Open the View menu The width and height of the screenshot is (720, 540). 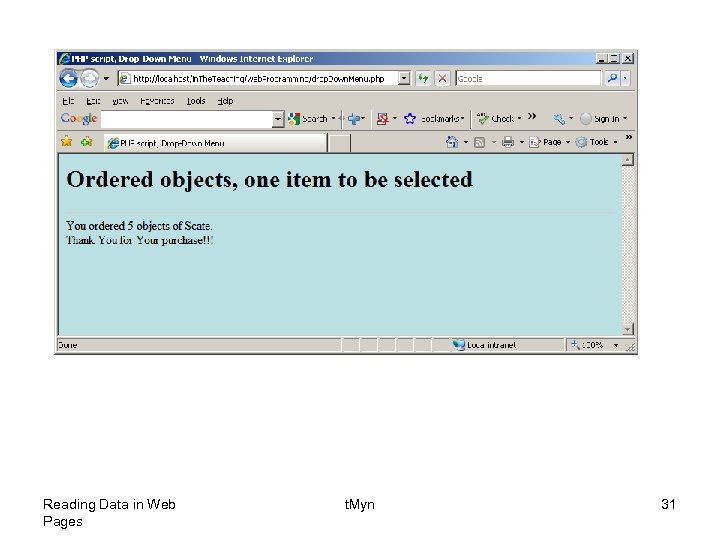(120, 101)
